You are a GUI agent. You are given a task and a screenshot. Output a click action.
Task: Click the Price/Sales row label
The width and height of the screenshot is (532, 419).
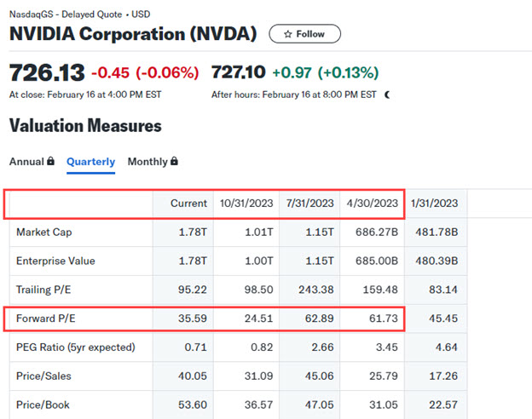coord(43,376)
